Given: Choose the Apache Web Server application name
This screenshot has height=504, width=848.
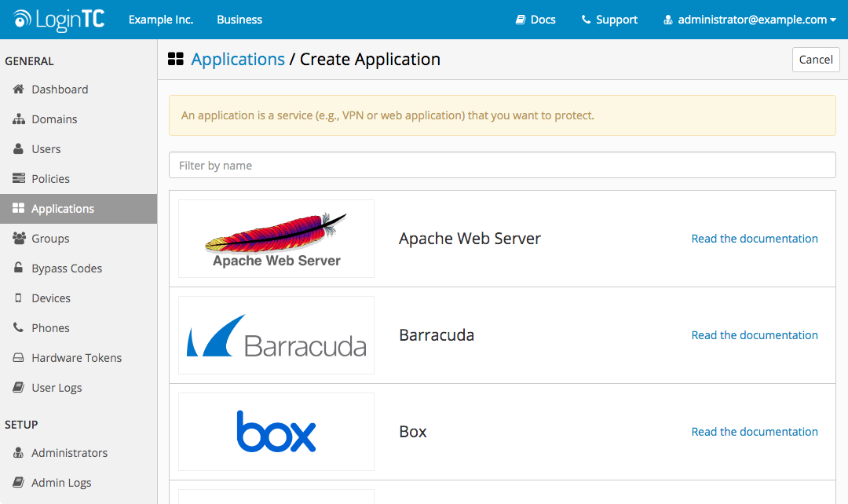Looking at the screenshot, I should click(x=470, y=239).
